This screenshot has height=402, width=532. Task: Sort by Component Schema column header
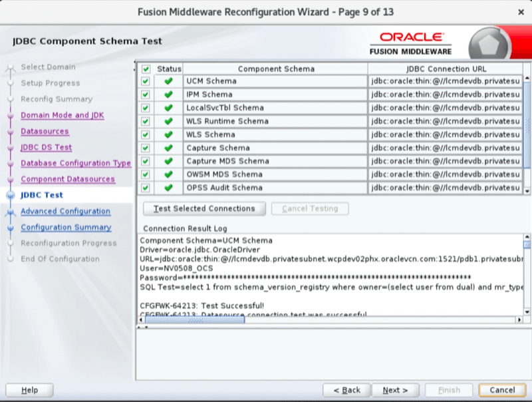[276, 69]
